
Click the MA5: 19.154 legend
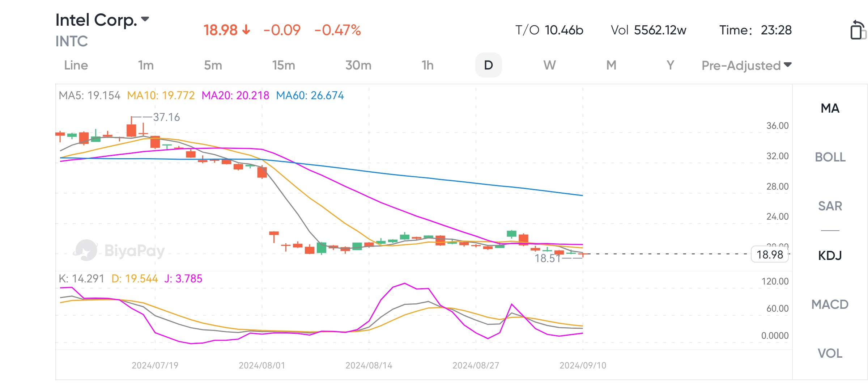coord(89,96)
